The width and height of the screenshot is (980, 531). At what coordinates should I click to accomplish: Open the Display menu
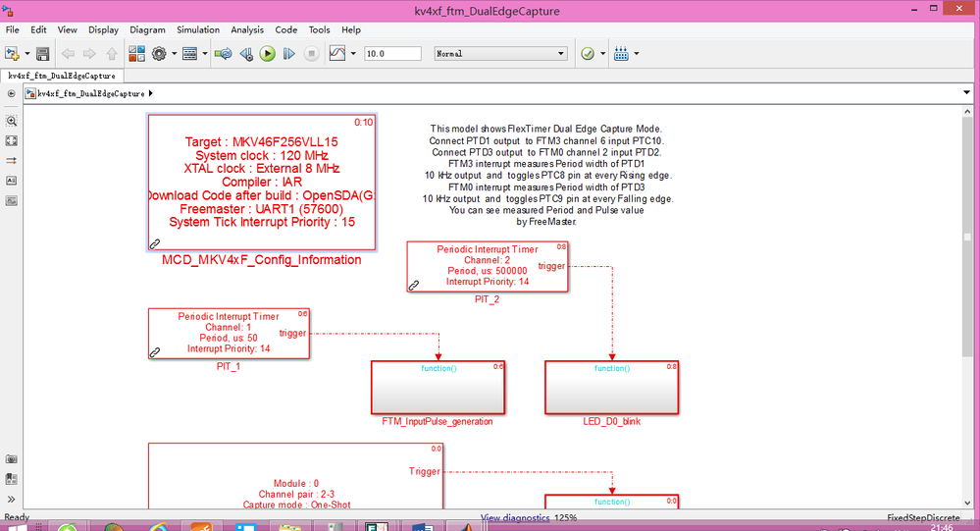point(104,30)
